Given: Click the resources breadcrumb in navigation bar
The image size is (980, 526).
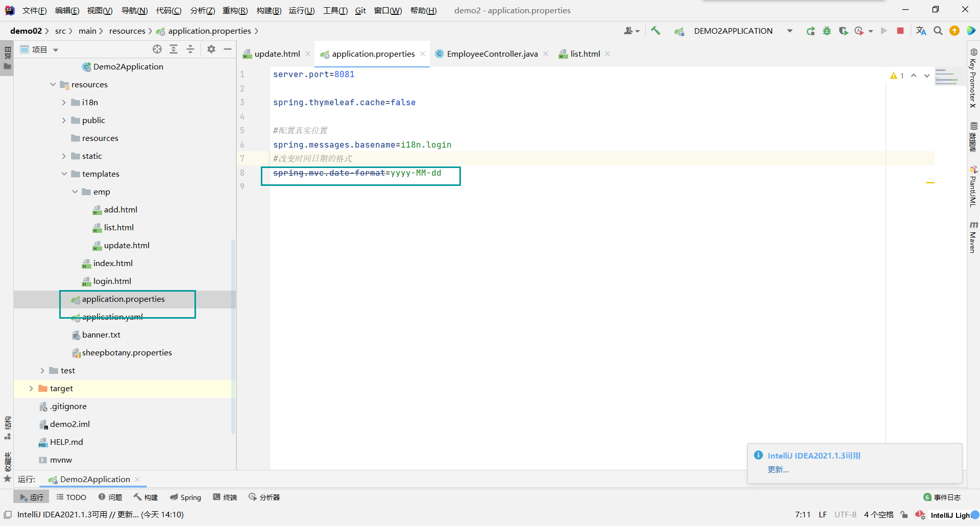Looking at the screenshot, I should [127, 31].
